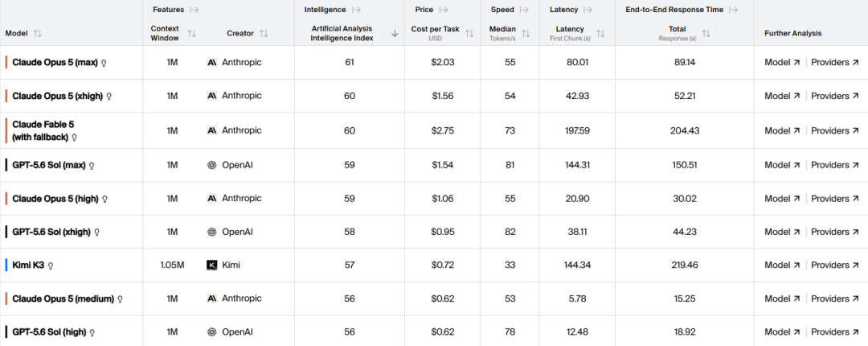Sort by Context Window arrows icon

(x=191, y=33)
